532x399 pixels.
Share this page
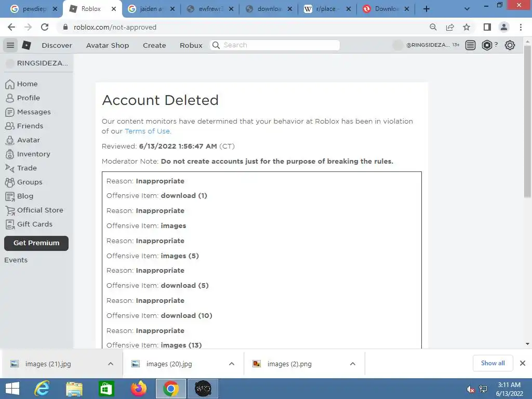pyautogui.click(x=450, y=27)
